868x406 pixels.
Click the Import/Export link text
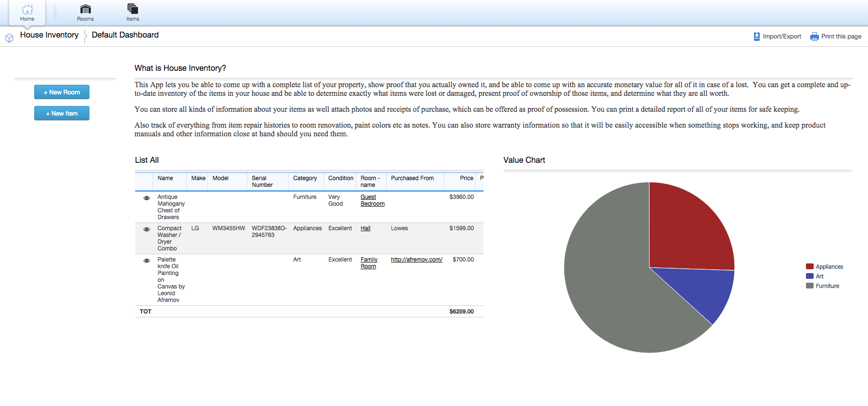point(782,37)
